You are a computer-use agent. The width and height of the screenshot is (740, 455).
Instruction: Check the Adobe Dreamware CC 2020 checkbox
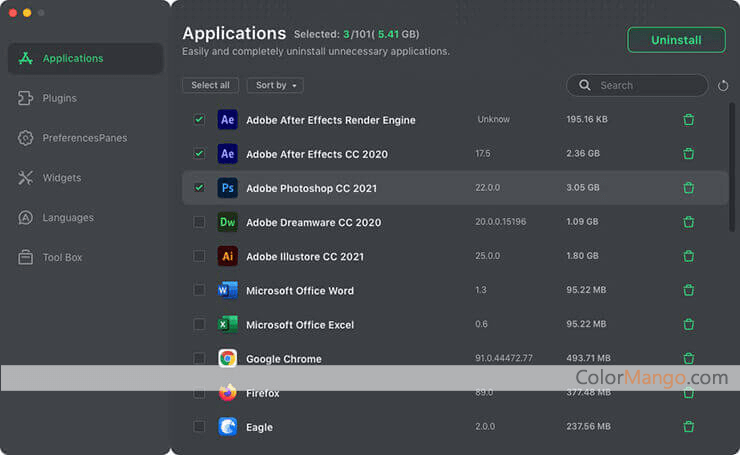click(199, 222)
